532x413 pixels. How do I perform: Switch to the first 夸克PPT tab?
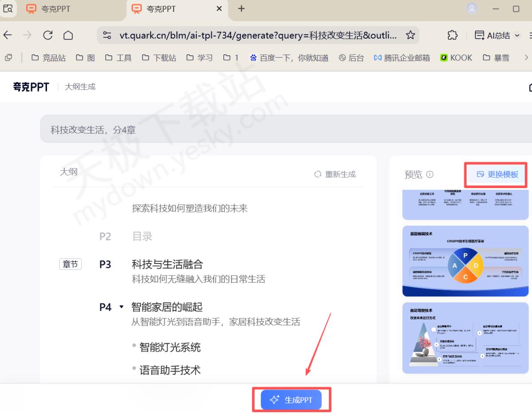[x=55, y=9]
